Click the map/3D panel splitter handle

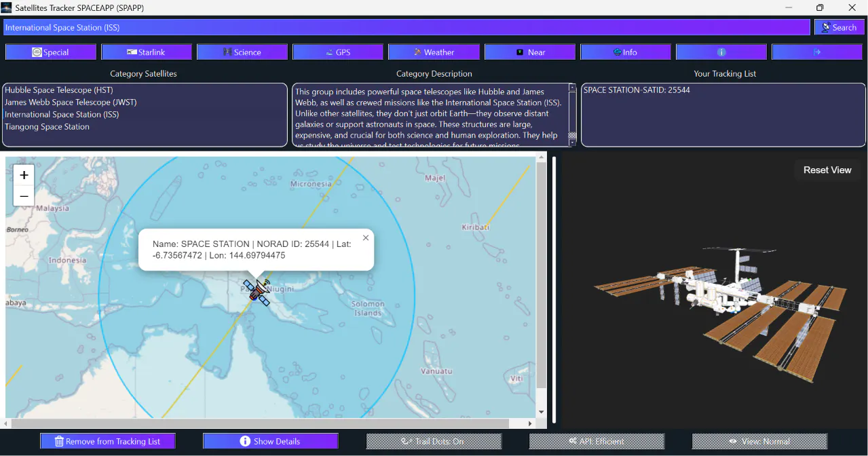554,290
